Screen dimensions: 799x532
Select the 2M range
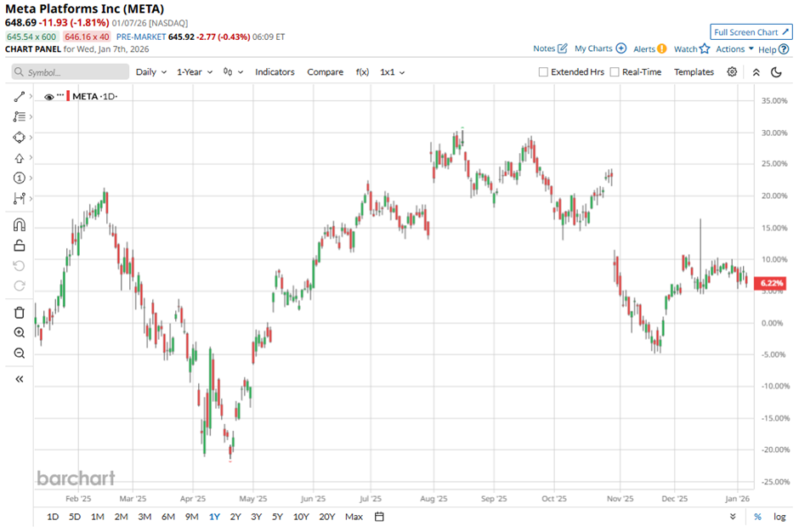click(121, 517)
